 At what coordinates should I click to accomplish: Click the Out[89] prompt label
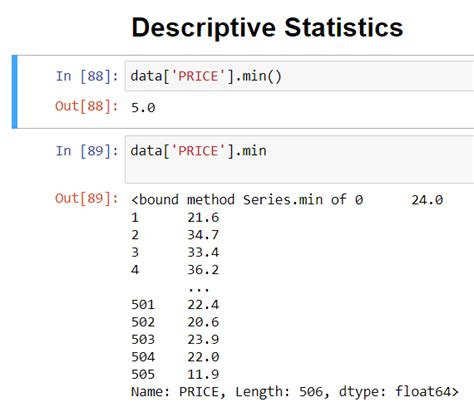(87, 198)
